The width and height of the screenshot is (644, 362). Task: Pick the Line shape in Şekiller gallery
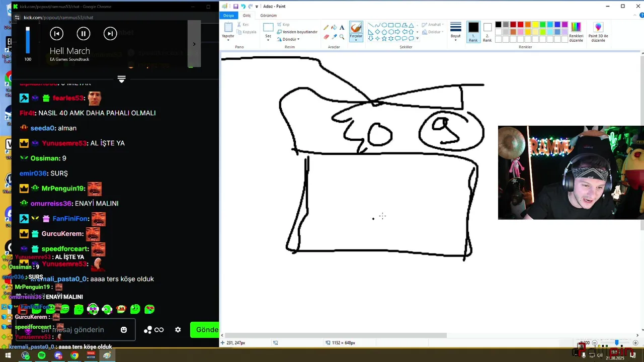pyautogui.click(x=371, y=25)
